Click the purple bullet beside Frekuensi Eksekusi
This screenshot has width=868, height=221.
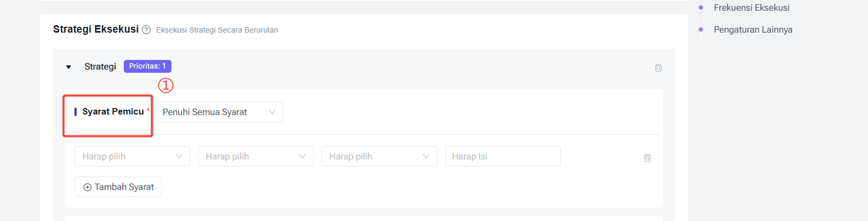click(701, 7)
